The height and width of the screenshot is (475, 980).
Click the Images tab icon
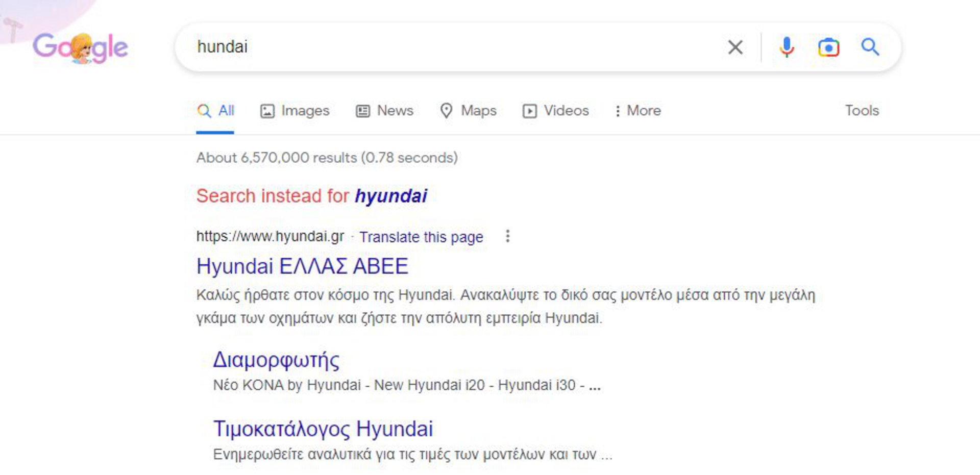click(x=267, y=111)
